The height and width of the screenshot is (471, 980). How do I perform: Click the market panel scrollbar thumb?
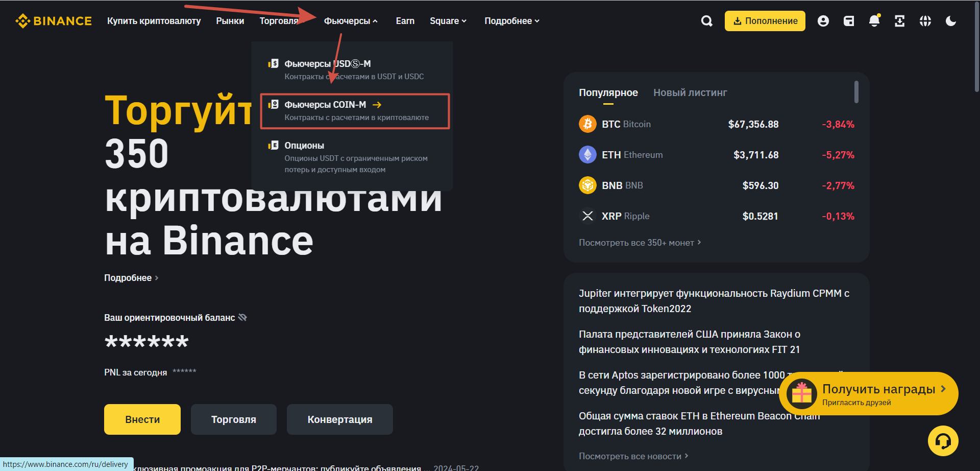[856, 92]
